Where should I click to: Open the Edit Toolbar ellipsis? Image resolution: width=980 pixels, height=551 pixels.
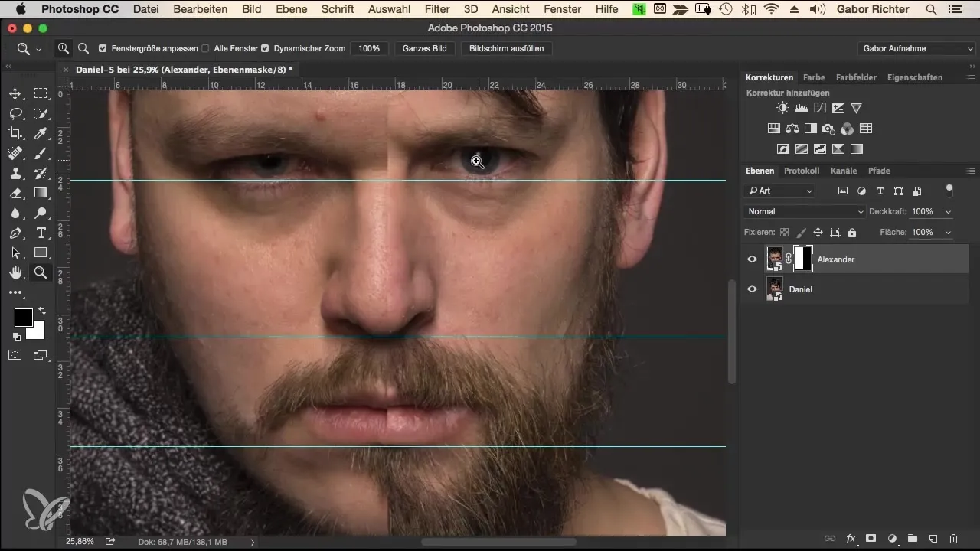tap(15, 292)
